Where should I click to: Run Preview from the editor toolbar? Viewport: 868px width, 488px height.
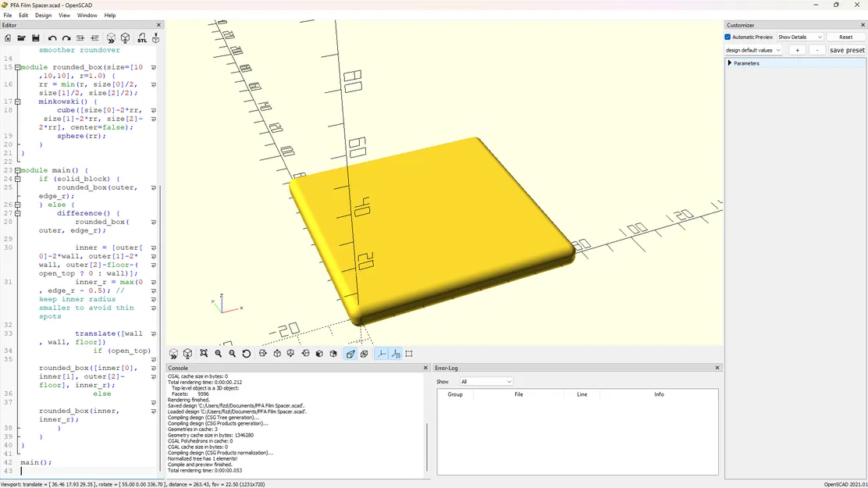[111, 37]
